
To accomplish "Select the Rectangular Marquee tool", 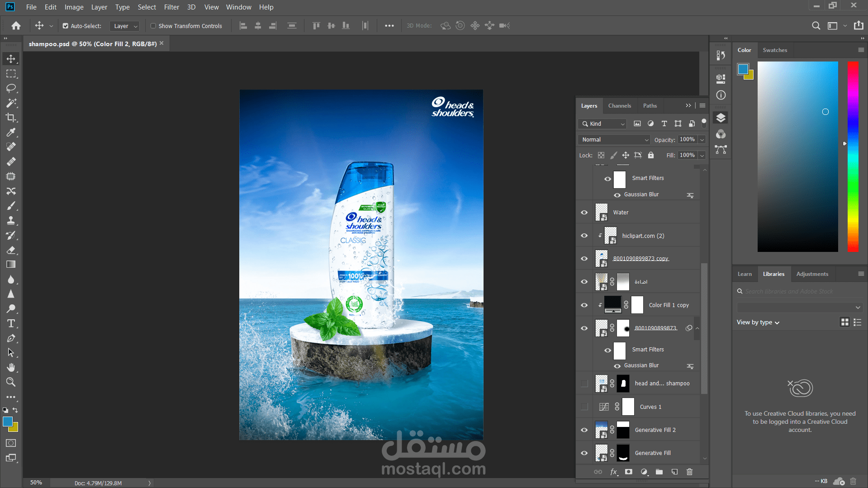I will (x=11, y=74).
